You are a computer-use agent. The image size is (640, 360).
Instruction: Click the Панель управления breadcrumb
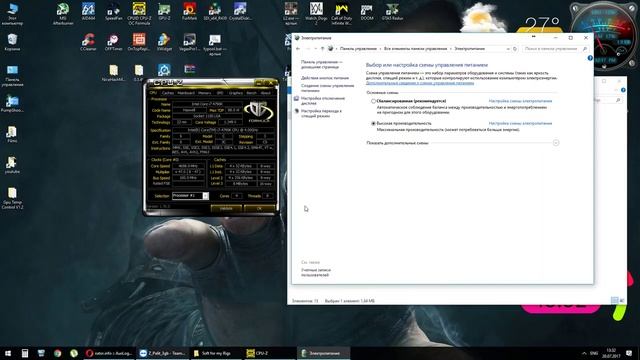(358, 49)
